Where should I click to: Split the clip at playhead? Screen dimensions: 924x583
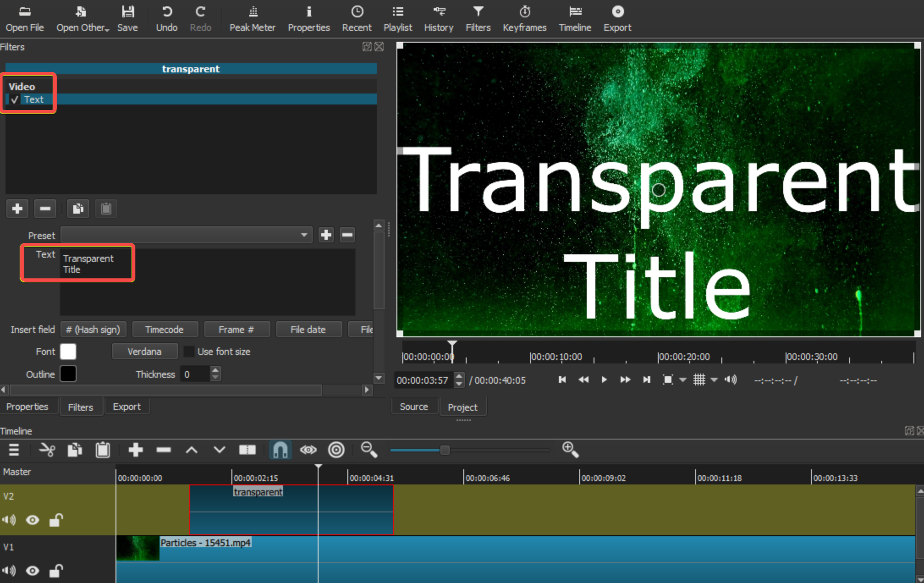247,450
